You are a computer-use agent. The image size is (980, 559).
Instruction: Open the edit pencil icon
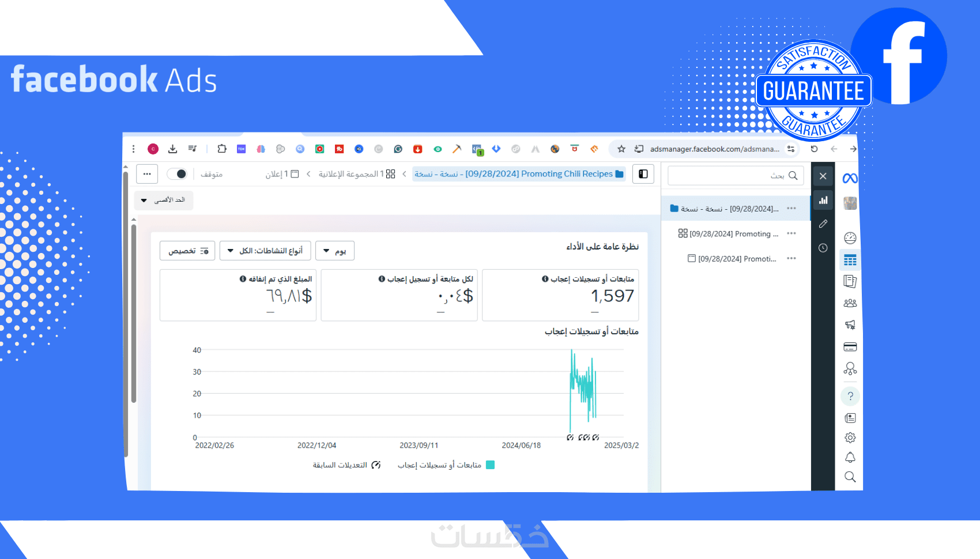[x=823, y=224]
